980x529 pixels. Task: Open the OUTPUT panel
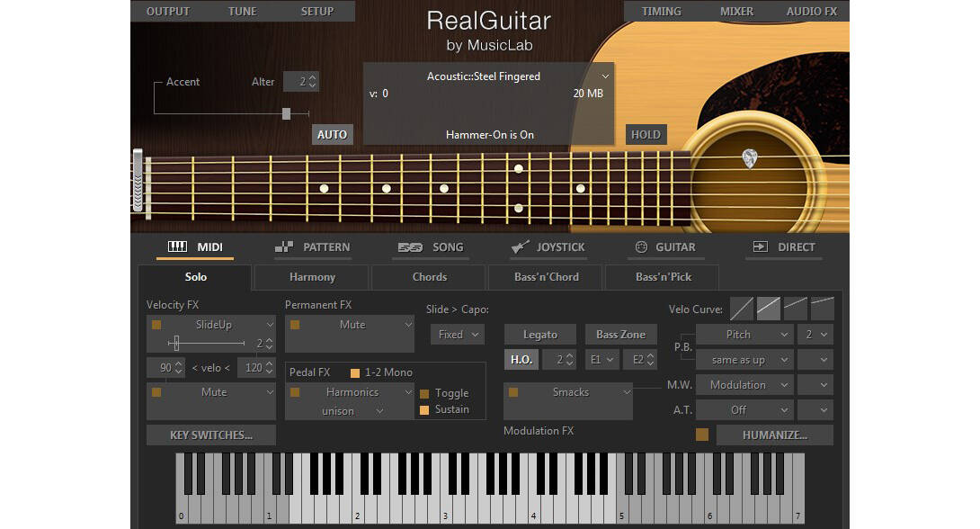[168, 12]
